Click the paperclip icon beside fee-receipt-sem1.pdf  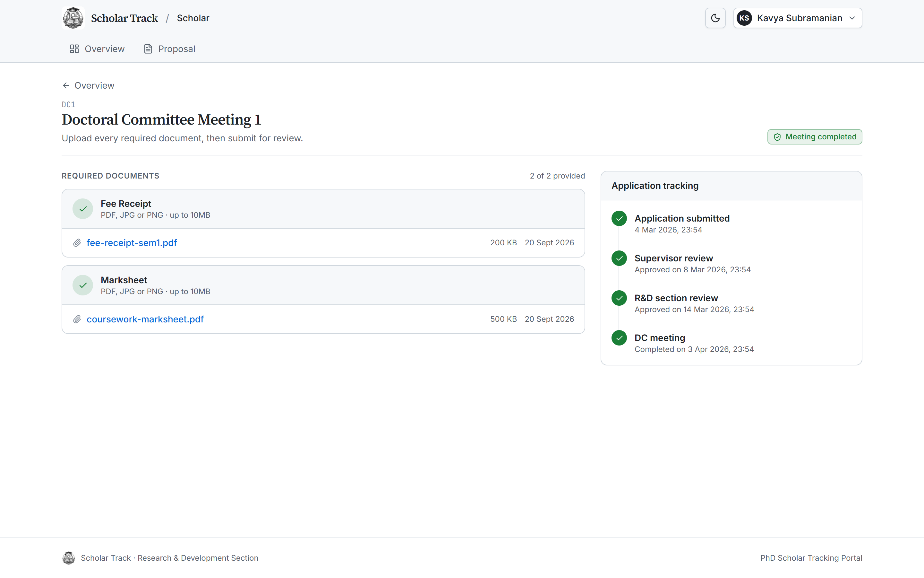coord(77,243)
